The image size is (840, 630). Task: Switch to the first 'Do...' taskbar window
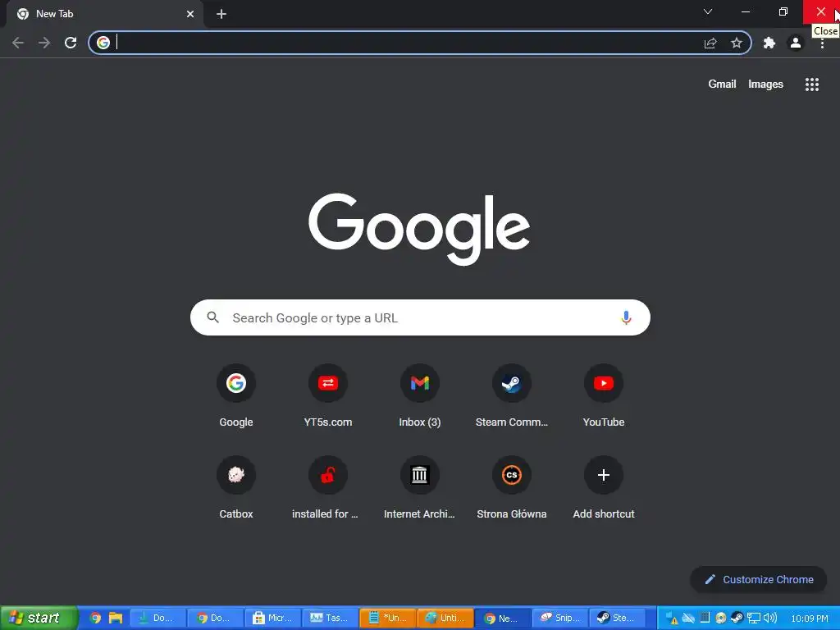click(x=158, y=618)
